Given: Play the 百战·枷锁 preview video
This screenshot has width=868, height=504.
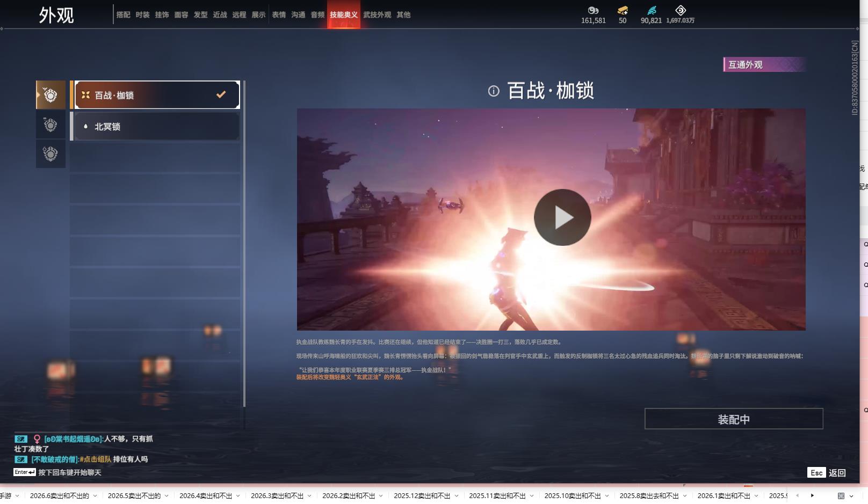Looking at the screenshot, I should click(562, 217).
